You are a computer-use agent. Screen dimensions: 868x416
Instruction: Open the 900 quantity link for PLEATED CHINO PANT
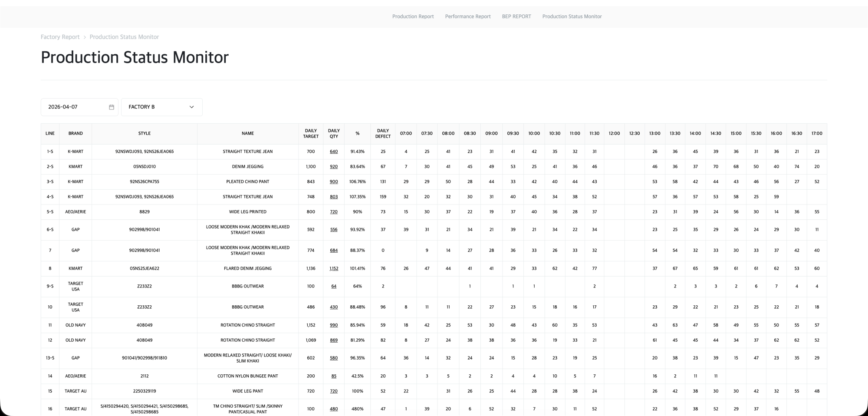tap(333, 182)
